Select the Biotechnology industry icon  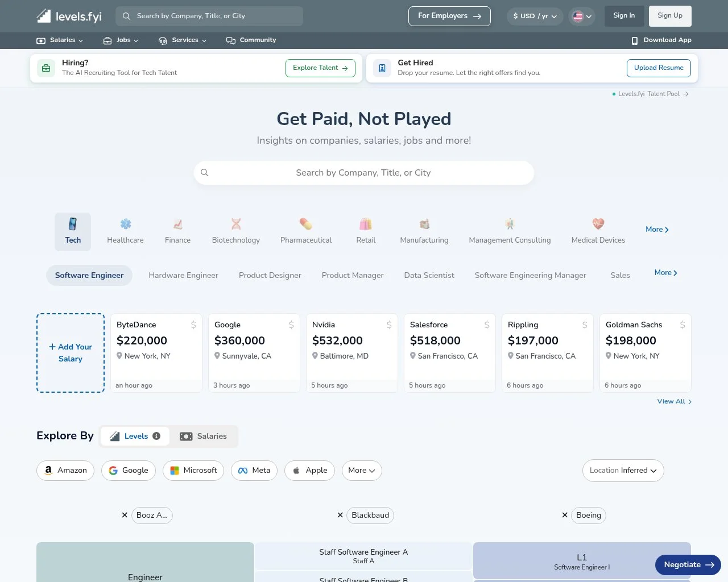click(x=236, y=224)
